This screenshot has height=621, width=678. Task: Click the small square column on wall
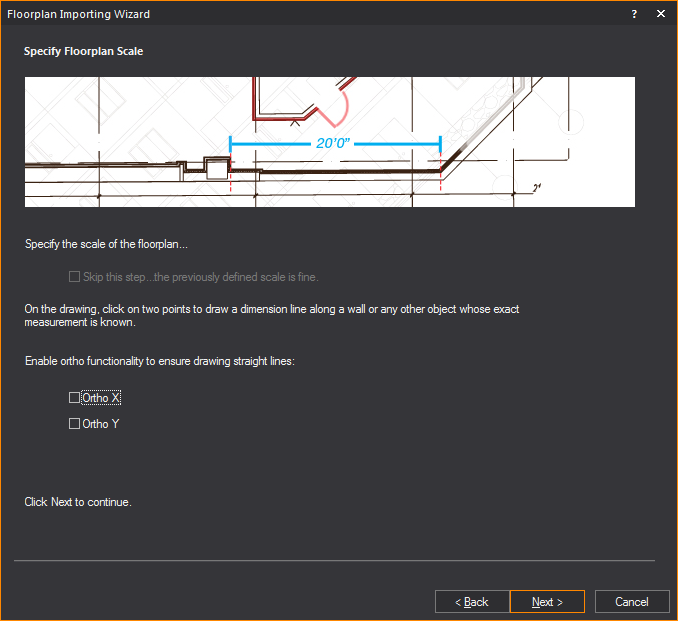pyautogui.click(x=215, y=167)
